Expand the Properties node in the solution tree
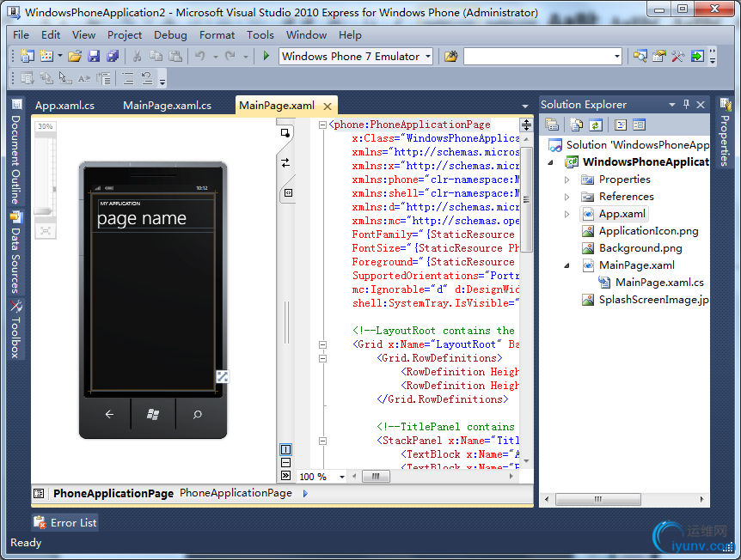This screenshot has height=560, width=741. tap(567, 180)
